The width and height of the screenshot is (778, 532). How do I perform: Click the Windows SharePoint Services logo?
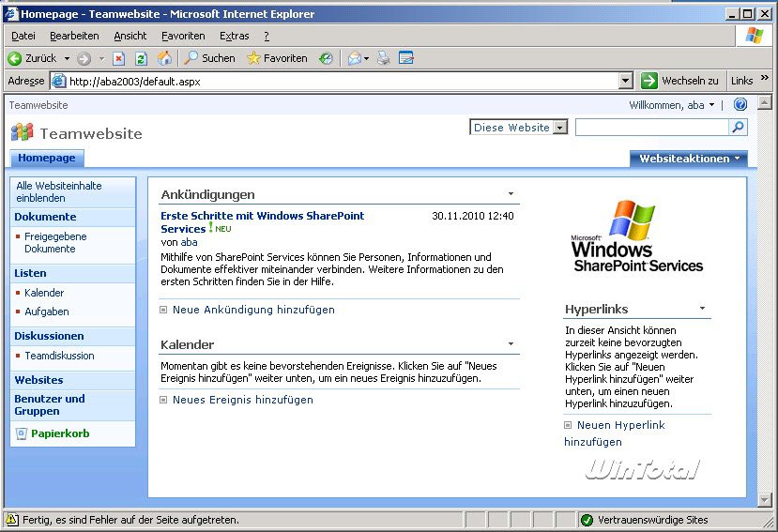(x=637, y=236)
